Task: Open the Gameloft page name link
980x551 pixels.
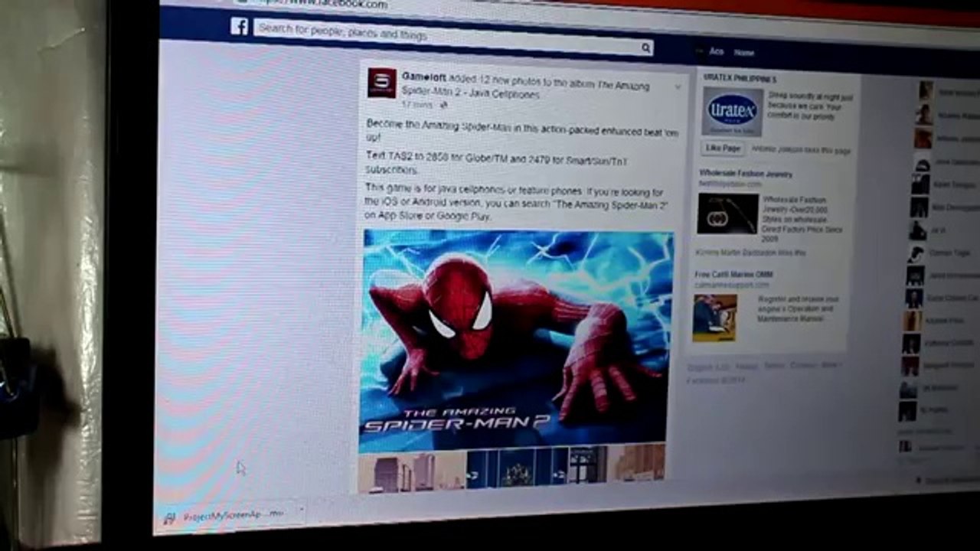Action: 424,77
